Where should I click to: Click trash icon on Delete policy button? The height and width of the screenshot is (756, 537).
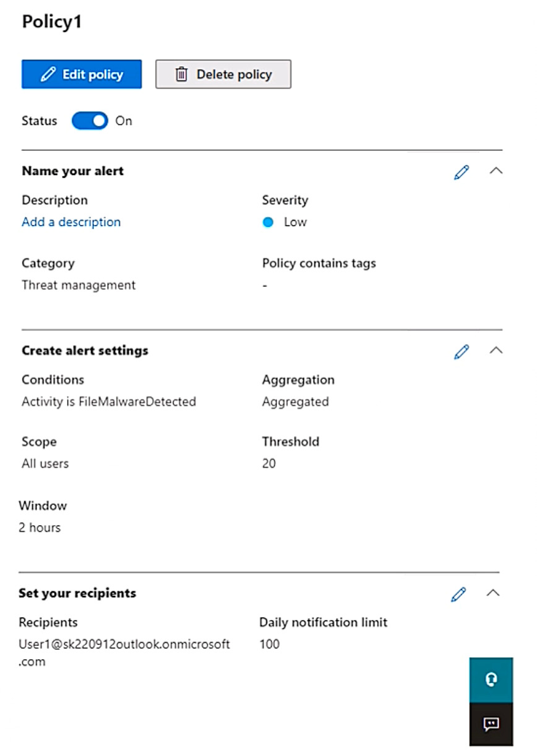tap(181, 75)
